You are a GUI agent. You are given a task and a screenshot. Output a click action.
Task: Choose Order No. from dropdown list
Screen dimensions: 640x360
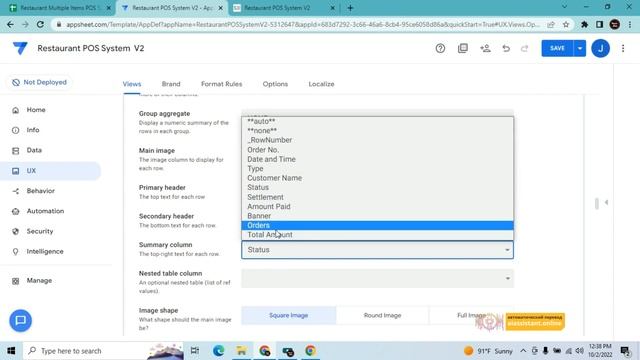[x=378, y=150]
